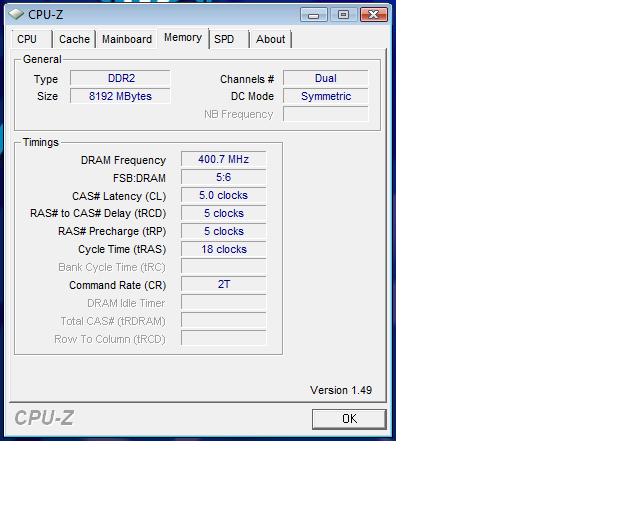Viewport: 640px width, 512px height.
Task: Click the Size field showing 8192 MBytes
Action: pyautogui.click(x=120, y=96)
